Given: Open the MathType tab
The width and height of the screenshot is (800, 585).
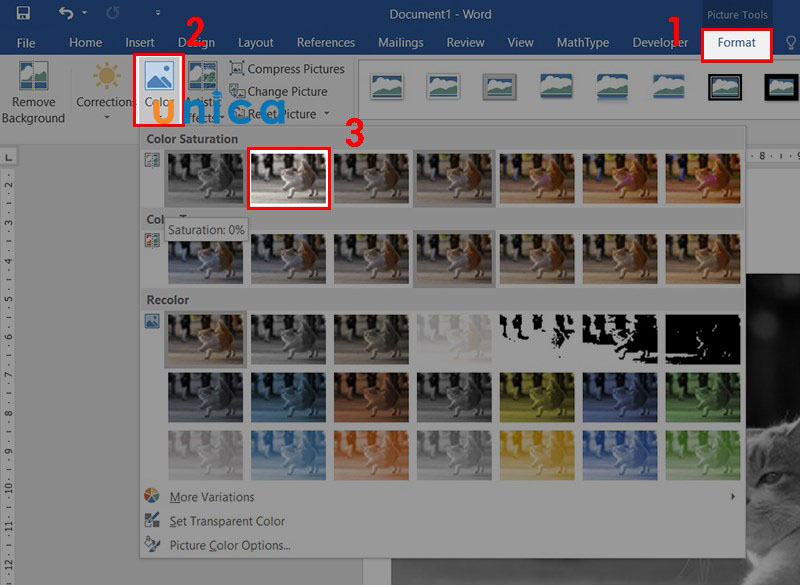Looking at the screenshot, I should point(583,42).
